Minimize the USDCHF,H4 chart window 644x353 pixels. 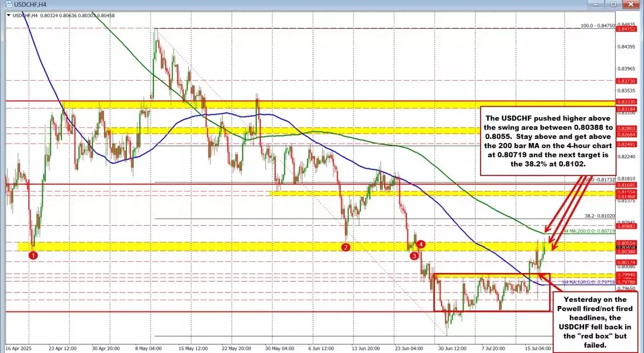tap(595, 5)
